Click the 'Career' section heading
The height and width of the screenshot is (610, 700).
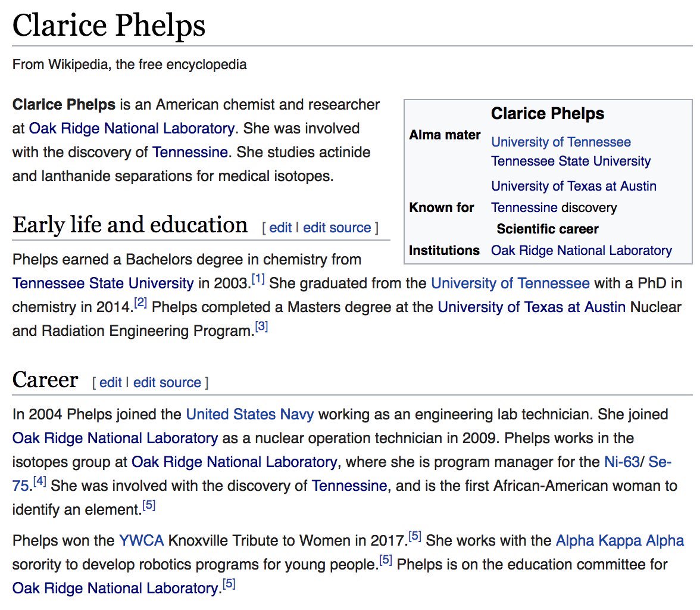[45, 380]
